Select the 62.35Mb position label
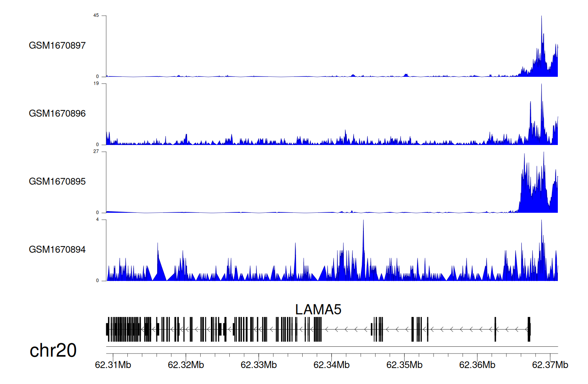 click(404, 365)
